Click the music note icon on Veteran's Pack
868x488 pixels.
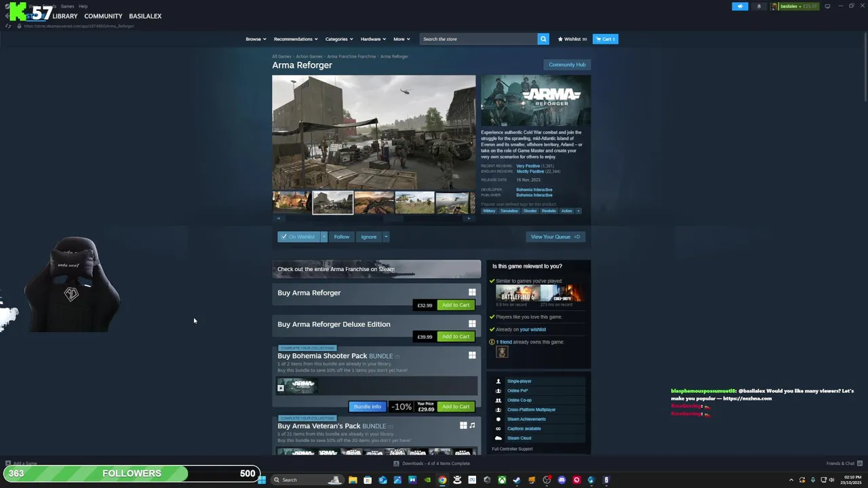pos(472,426)
